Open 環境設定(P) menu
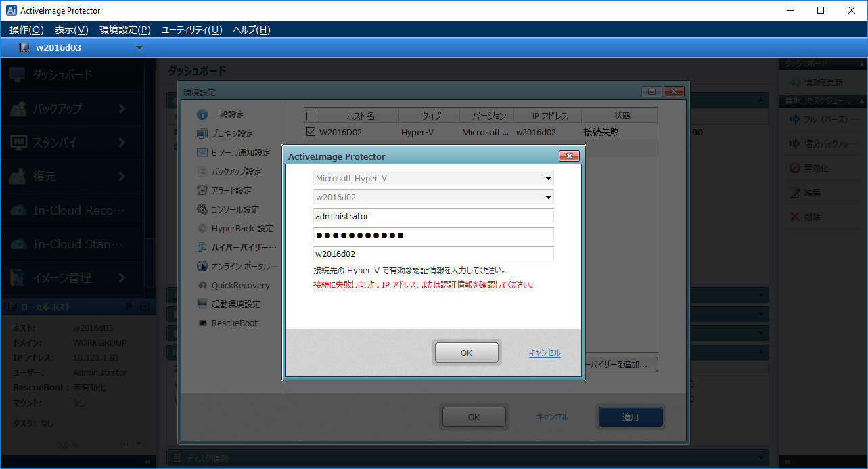This screenshot has height=469, width=868. 124,30
